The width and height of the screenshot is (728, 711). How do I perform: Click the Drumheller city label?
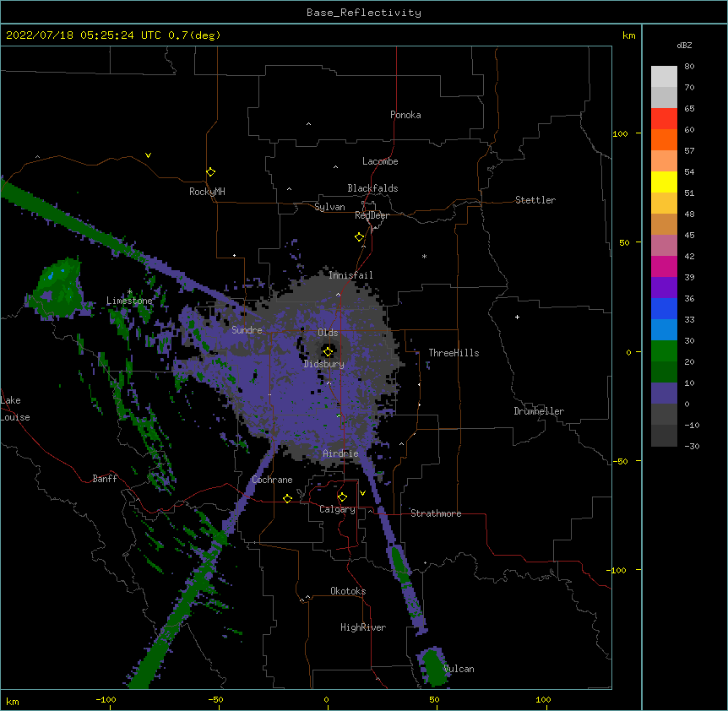[539, 411]
